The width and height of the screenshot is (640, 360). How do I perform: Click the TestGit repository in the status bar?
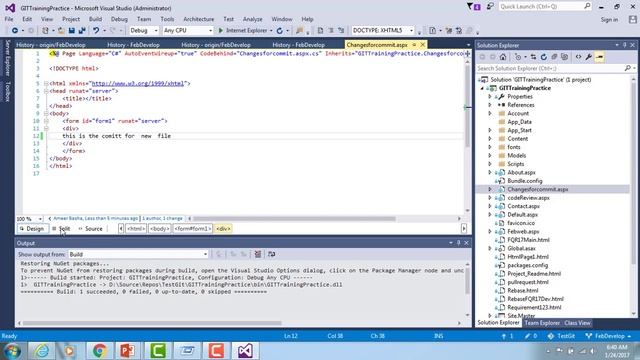point(561,336)
